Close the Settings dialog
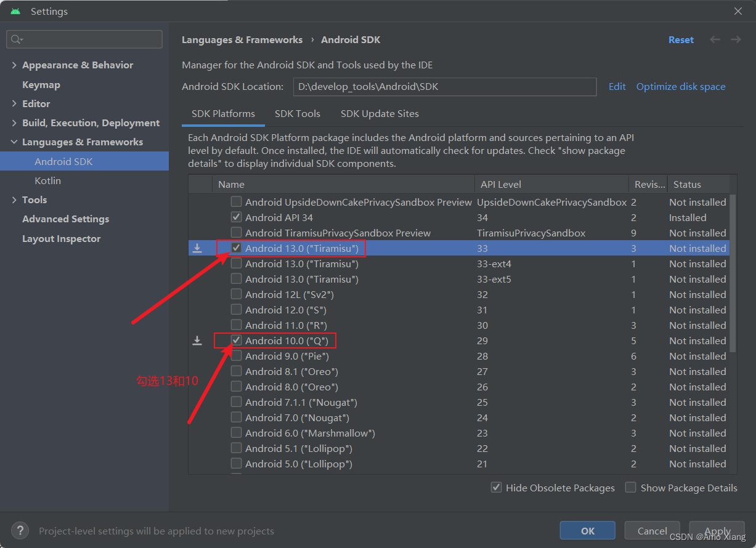756x548 pixels. 738,11
